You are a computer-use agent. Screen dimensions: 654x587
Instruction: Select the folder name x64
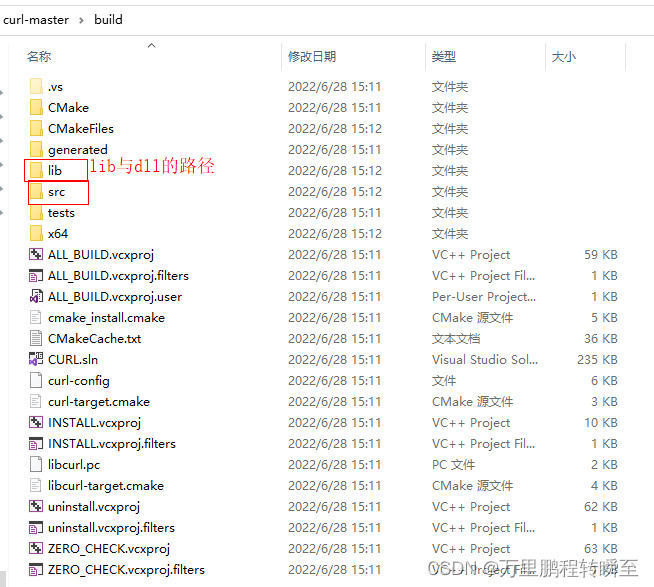(x=58, y=234)
